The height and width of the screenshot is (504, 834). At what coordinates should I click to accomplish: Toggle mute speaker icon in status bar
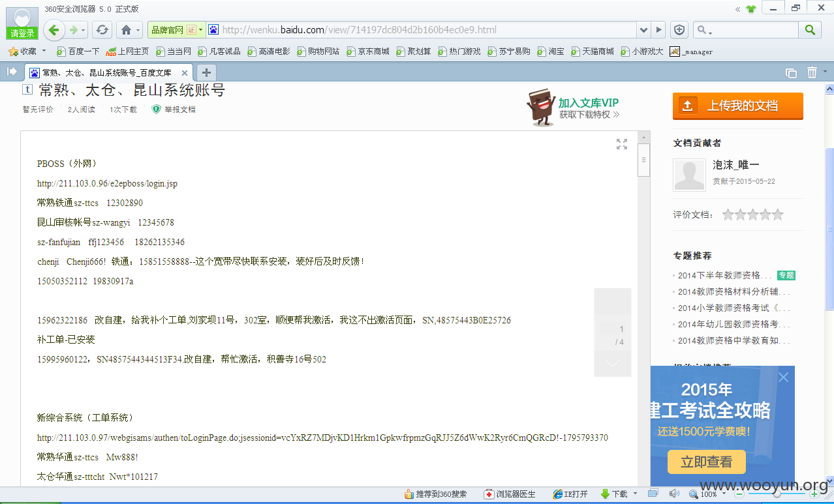tap(674, 494)
